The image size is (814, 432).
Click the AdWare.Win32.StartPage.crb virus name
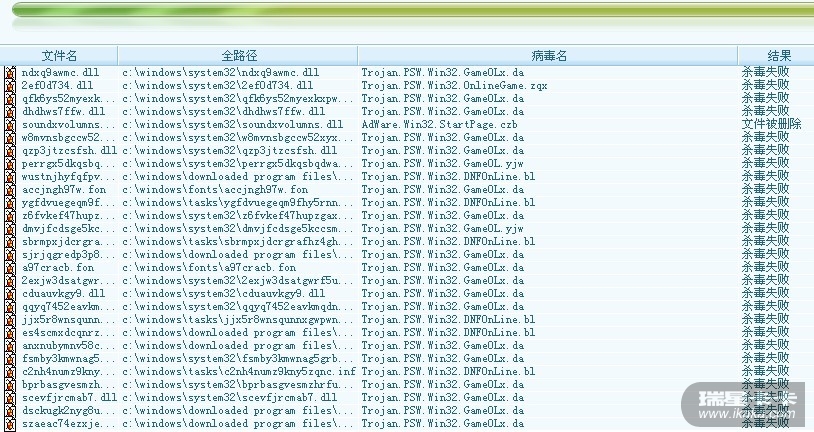(439, 125)
